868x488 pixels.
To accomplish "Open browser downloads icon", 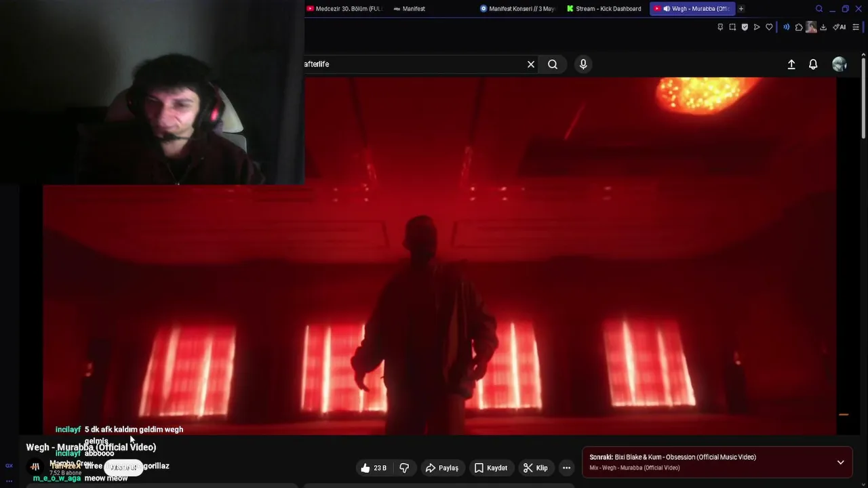I will pos(823,27).
